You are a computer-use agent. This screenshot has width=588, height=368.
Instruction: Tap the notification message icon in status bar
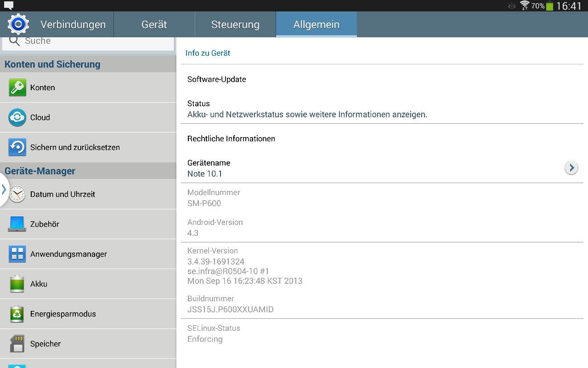click(x=9, y=6)
